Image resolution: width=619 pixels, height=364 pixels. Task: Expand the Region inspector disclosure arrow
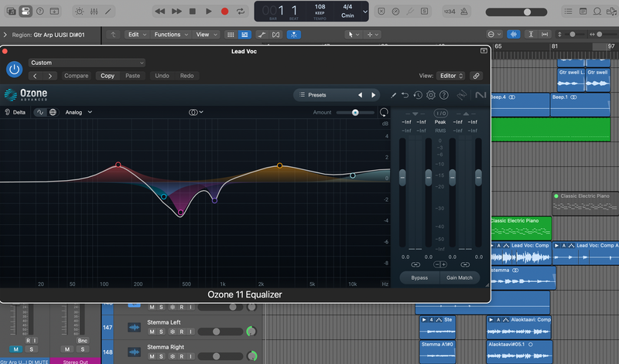(x=5, y=35)
